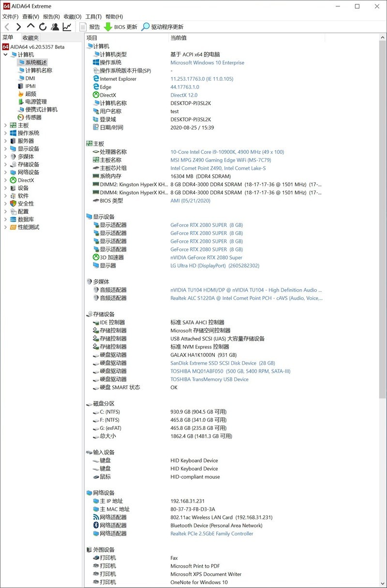Expand the 网络设备 tree node
The width and height of the screenshot is (387, 588).
point(5,172)
